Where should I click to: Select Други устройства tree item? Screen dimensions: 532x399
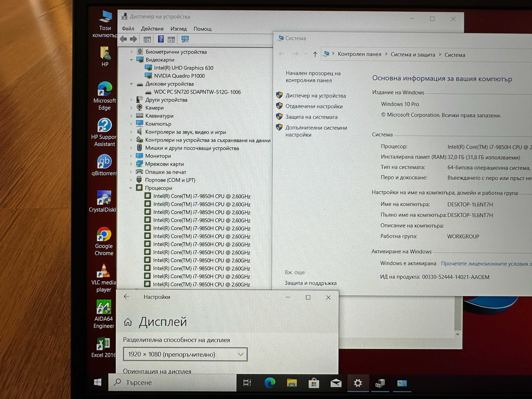(x=166, y=100)
